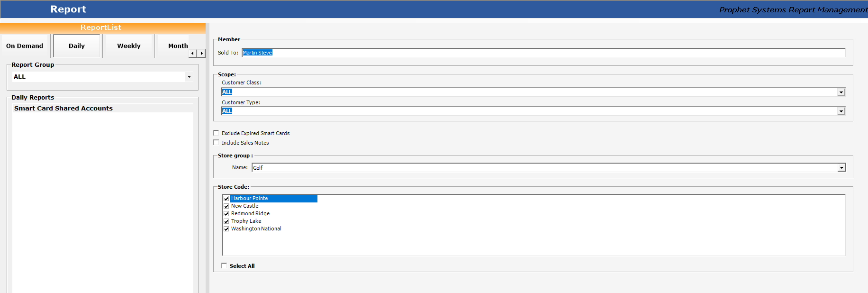Screen dimensions: 868x293
Task: Expand the Customer Class dropdown
Action: coord(841,92)
